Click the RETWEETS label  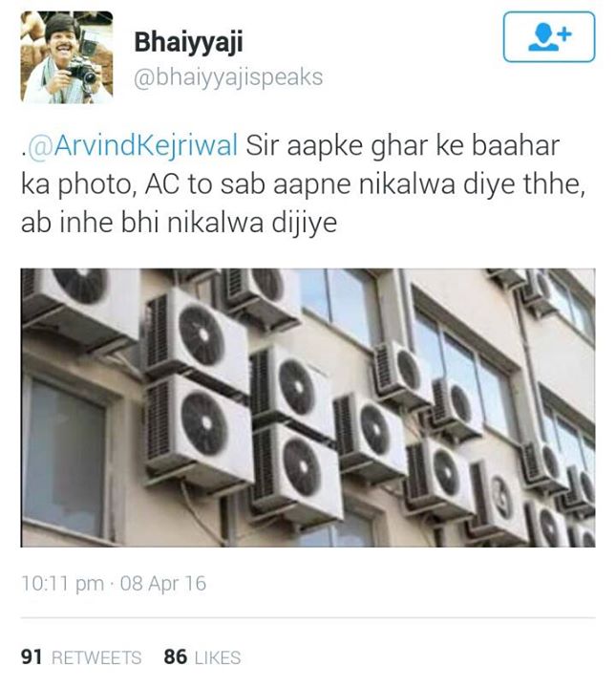point(96,657)
